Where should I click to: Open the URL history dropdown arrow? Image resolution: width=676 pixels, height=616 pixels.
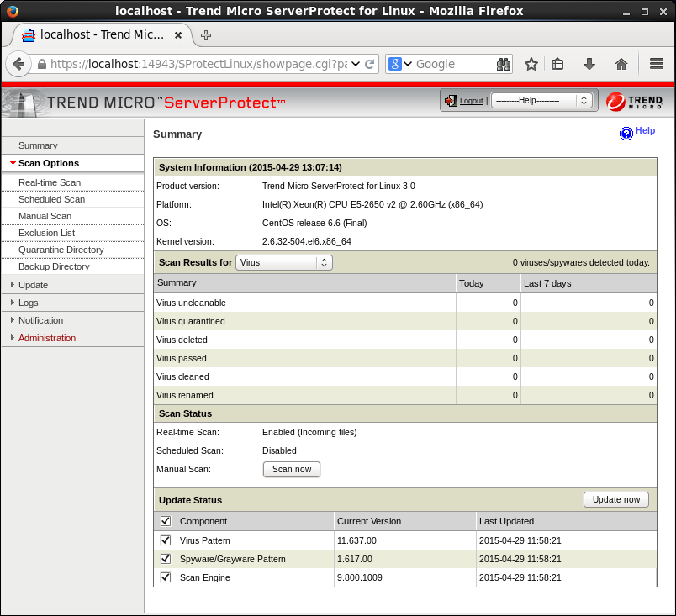coord(356,64)
